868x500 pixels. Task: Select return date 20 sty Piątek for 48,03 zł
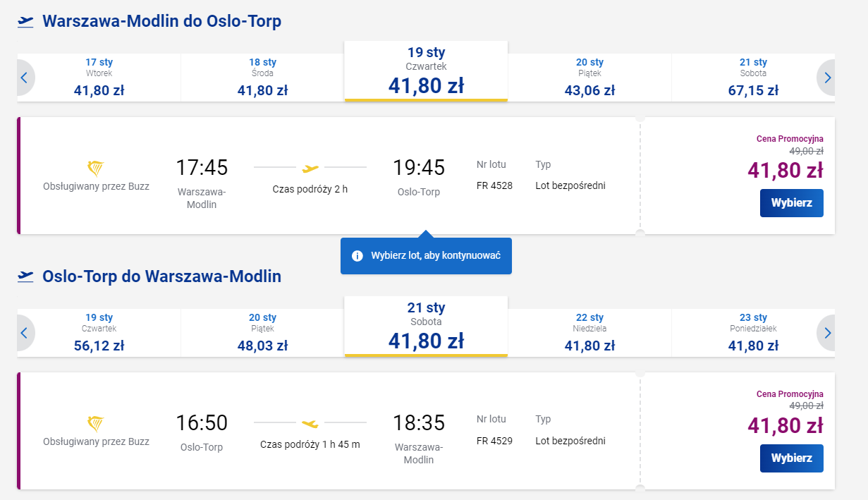tap(262, 333)
